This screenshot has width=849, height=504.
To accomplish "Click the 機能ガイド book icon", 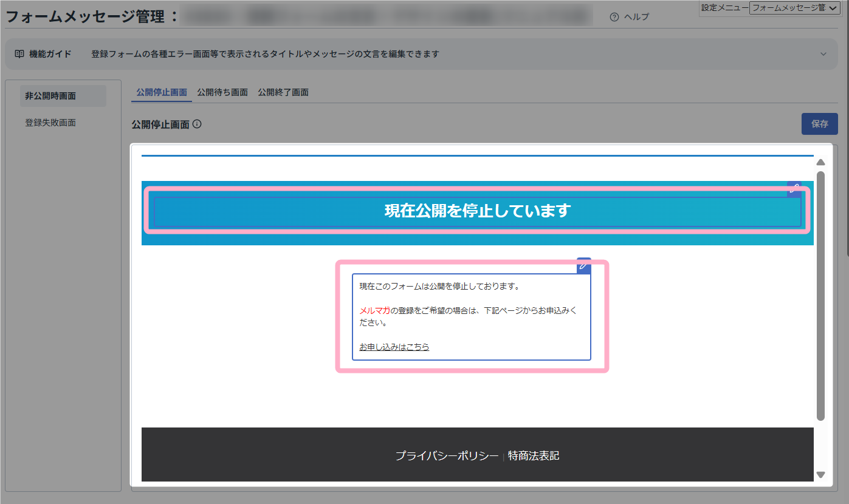I will click(19, 54).
